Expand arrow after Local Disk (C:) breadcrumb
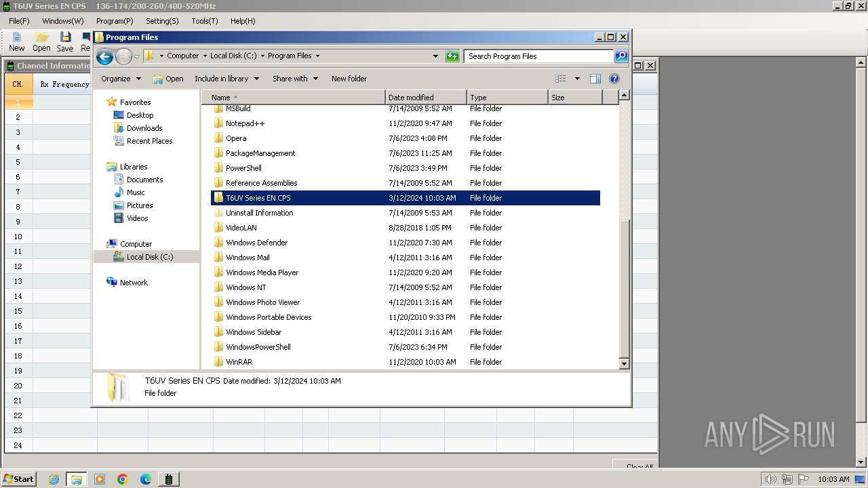The image size is (868, 488). (262, 56)
